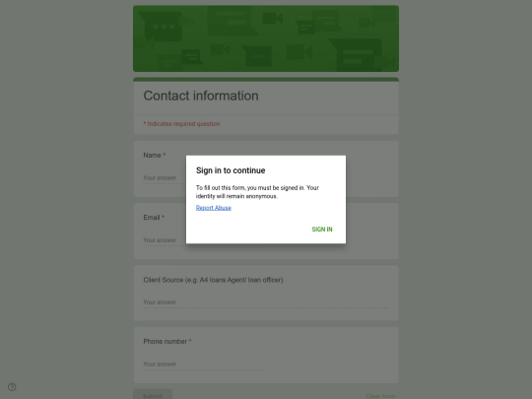
Task: Open the Report Abuse link
Action: (214, 208)
